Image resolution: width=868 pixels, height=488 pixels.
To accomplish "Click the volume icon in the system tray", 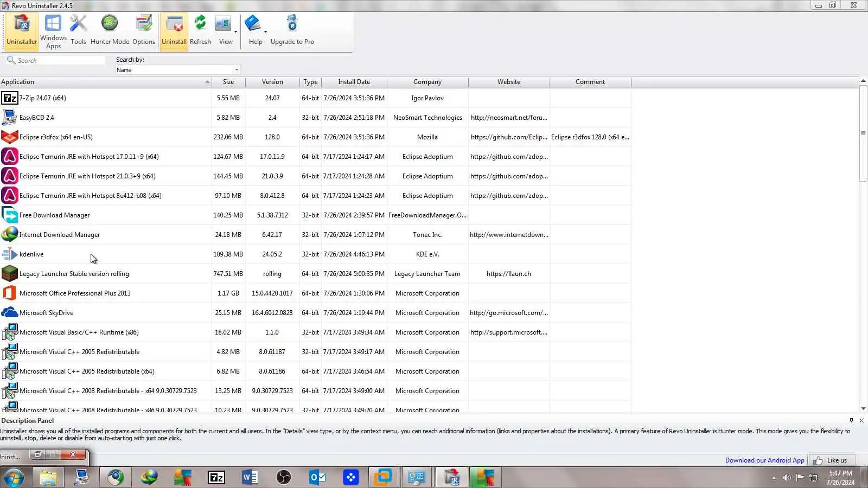I will pos(787,478).
